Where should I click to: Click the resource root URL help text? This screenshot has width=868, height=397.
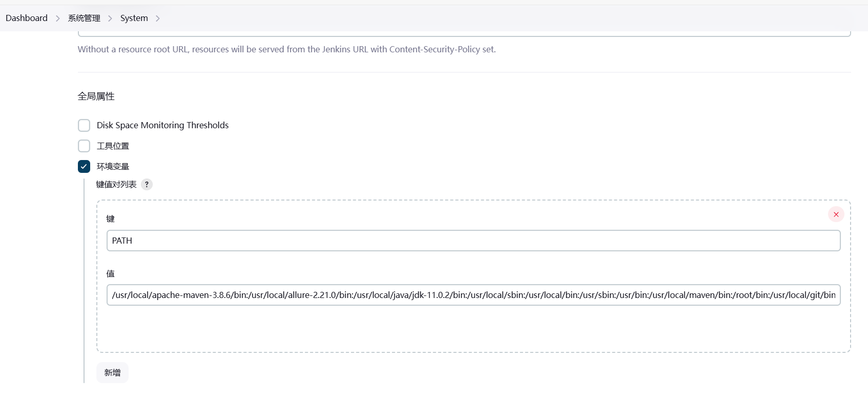[x=287, y=49]
